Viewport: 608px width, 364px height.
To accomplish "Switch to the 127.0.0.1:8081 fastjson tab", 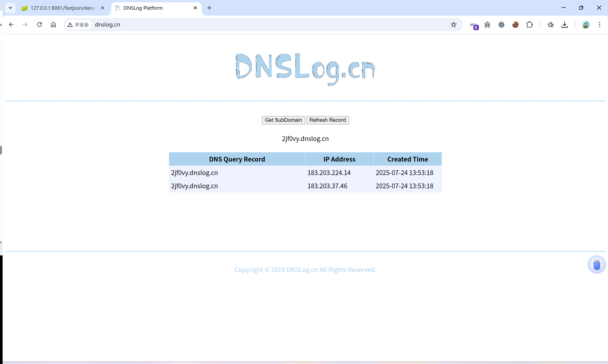I will tap(62, 8).
